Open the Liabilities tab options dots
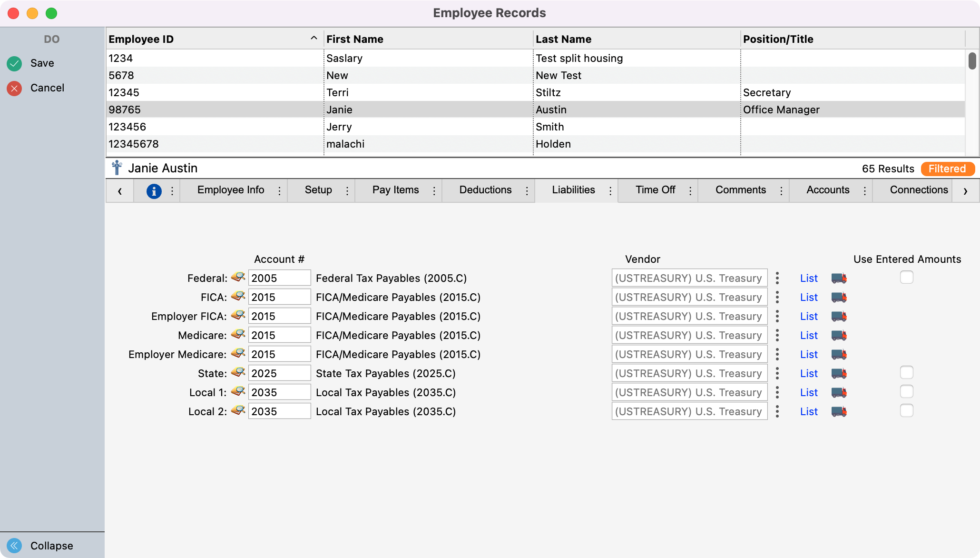Screen dimensions: 980x558 (x=610, y=191)
